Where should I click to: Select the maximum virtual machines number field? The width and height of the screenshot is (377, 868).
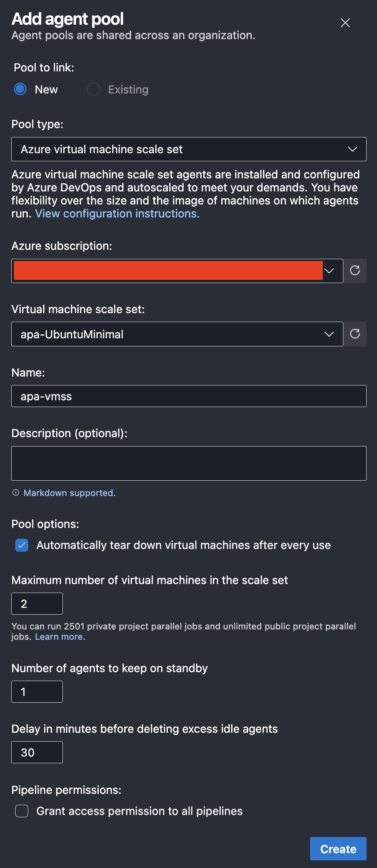point(37,604)
